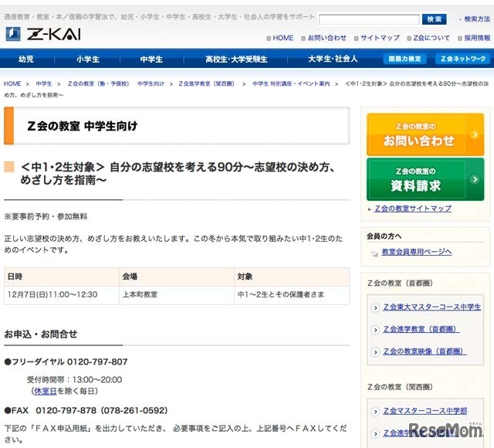The image size is (494, 448).
Task: Click the green 資料請求 banner
Action: pyautogui.click(x=425, y=179)
